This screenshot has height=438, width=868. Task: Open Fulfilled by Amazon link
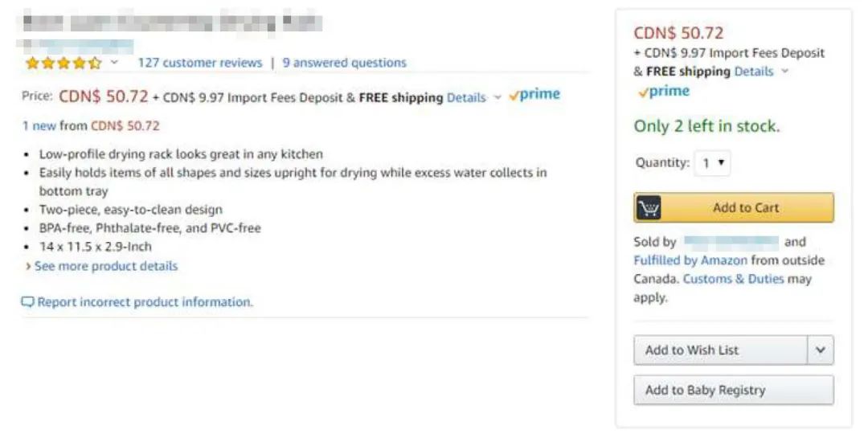tap(690, 260)
